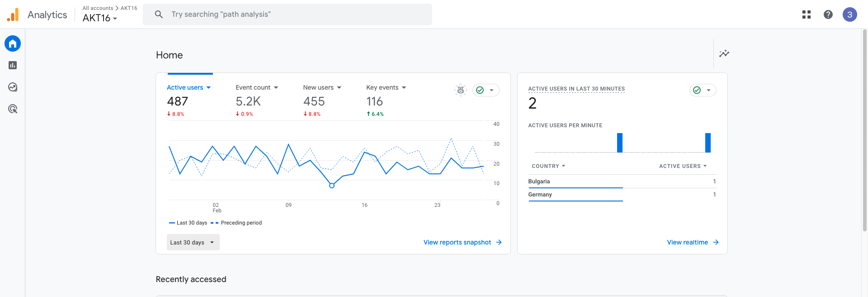Click the anomaly detection icon in chart card
This screenshot has height=297, width=868.
461,90
